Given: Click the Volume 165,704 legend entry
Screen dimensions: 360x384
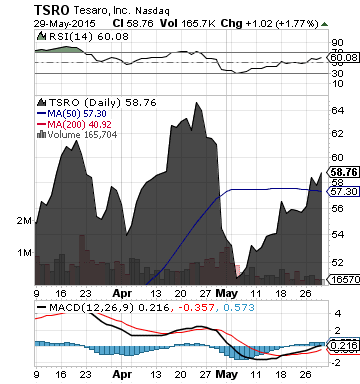Looking at the screenshot, I should pyautogui.click(x=82, y=135).
